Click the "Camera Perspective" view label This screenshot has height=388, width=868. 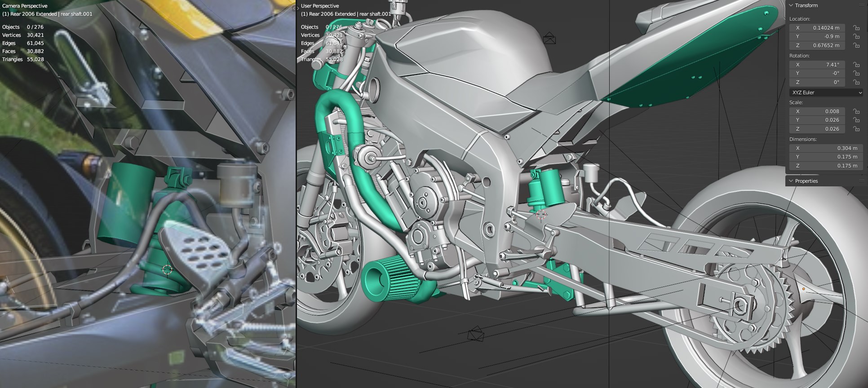pos(25,6)
